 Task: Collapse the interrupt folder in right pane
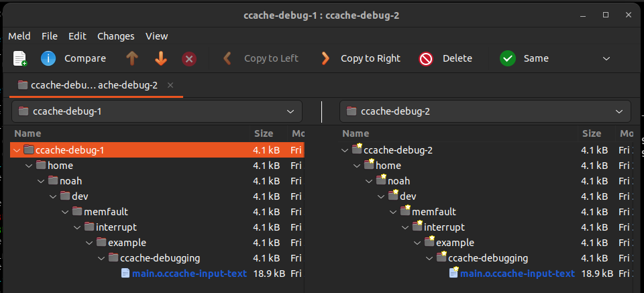tap(406, 227)
